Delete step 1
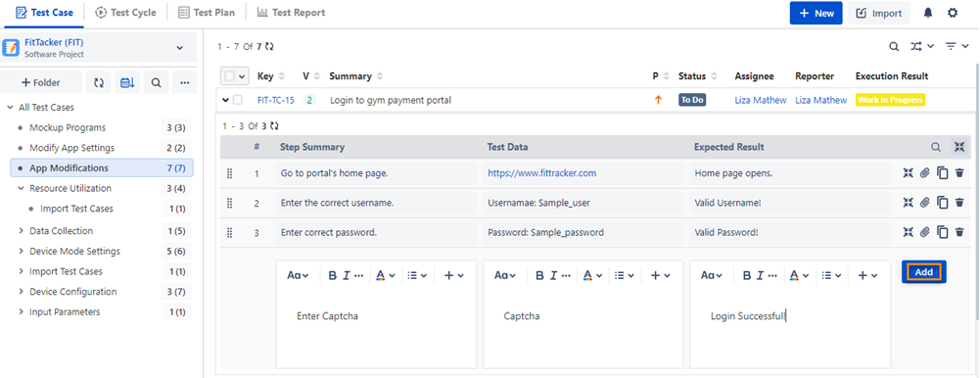 click(x=959, y=173)
